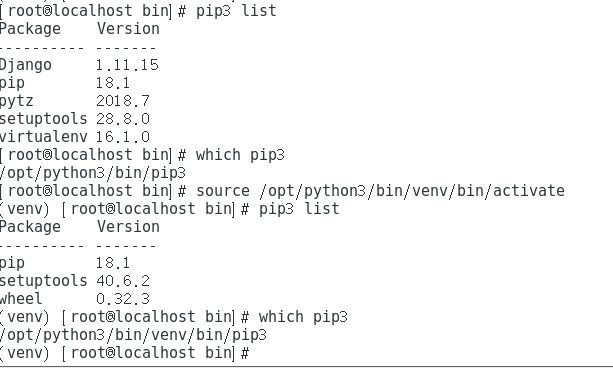
Task: Click the second Package header
Action: [30, 227]
